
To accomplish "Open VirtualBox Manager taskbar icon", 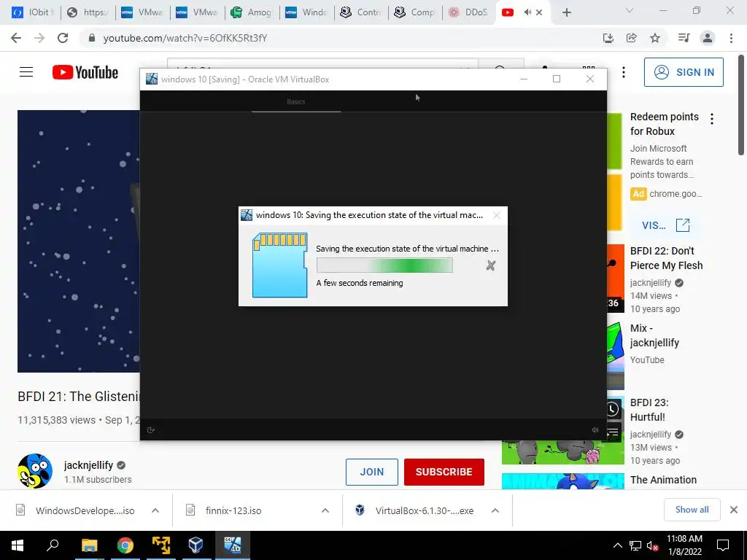I will [196, 545].
